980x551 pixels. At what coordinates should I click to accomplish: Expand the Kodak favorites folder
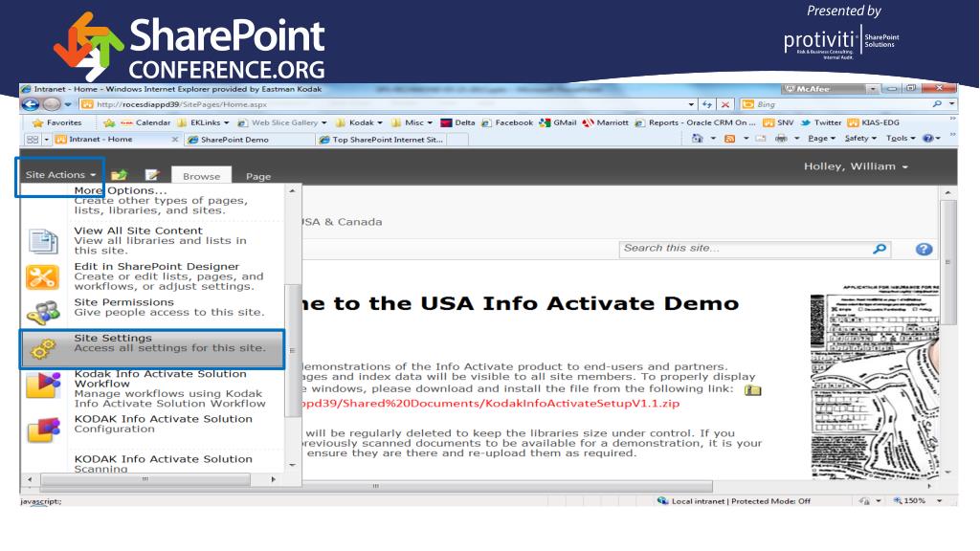(360, 122)
